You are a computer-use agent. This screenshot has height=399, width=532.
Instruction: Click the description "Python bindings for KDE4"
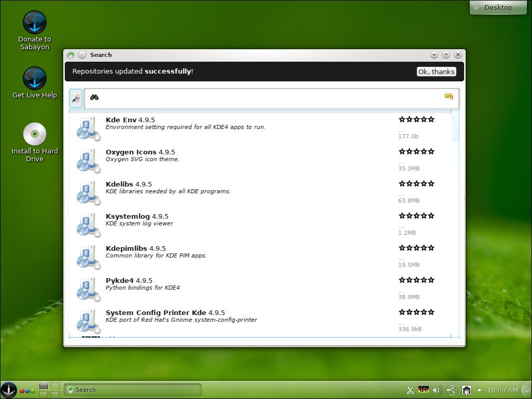(x=143, y=288)
